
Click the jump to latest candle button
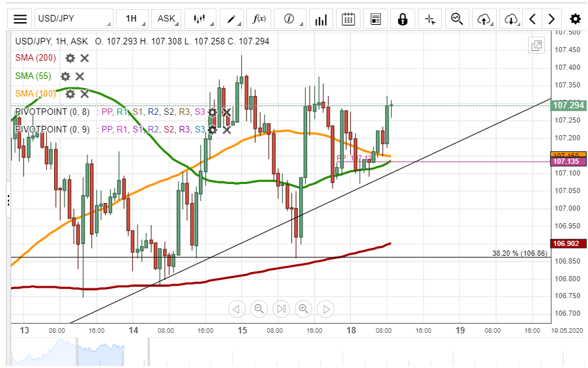tap(281, 309)
